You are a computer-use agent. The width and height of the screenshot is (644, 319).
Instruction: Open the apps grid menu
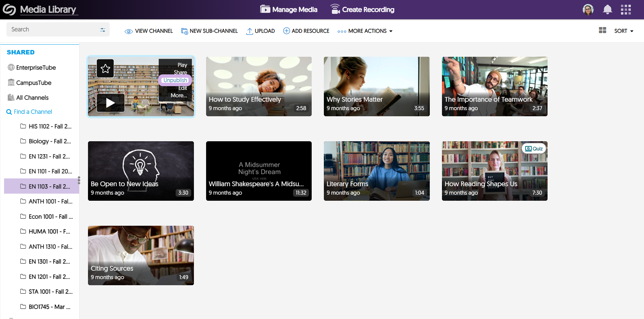(x=626, y=9)
